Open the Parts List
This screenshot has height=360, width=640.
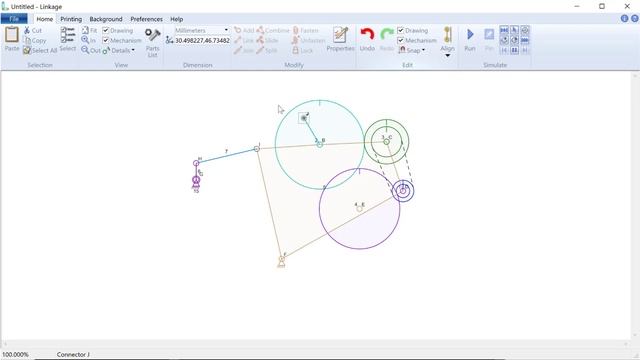[152, 42]
